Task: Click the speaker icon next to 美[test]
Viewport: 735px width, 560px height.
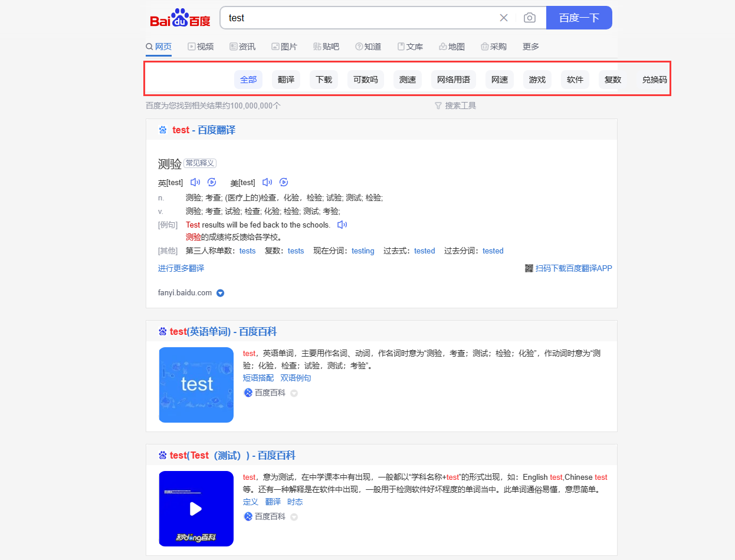Action: point(267,182)
